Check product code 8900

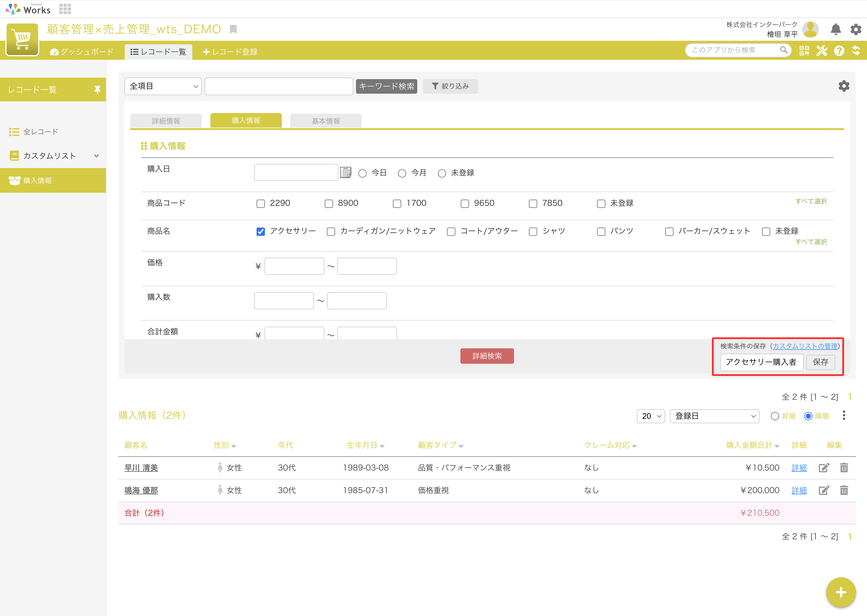[329, 204]
